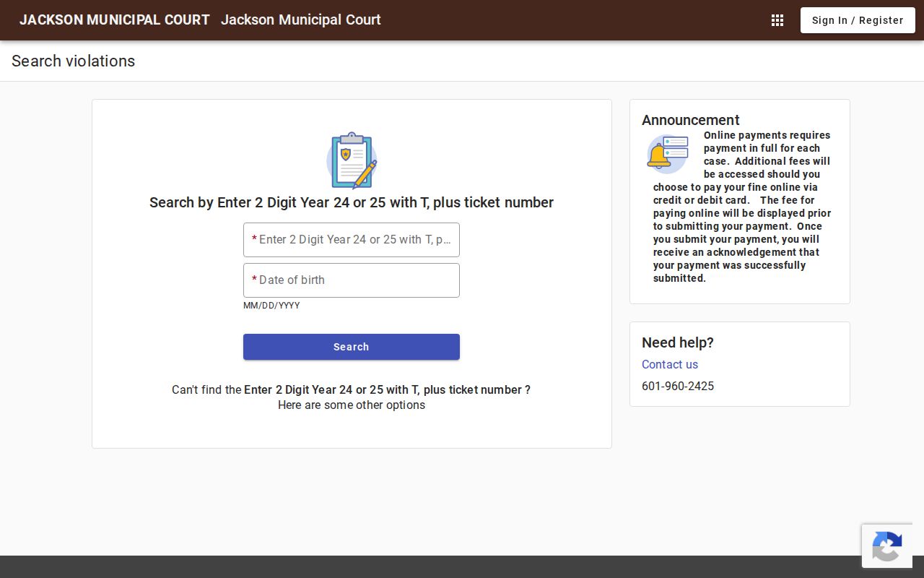924x578 pixels.
Task: Click the JACKSON MUNICIPAL COURT header title
Action: click(115, 20)
